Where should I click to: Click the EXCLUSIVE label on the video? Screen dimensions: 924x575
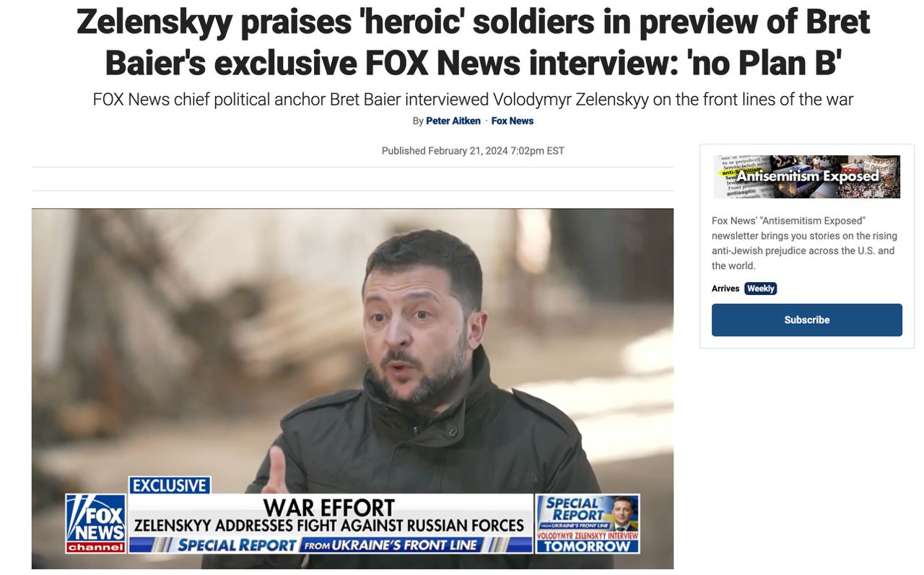170,486
